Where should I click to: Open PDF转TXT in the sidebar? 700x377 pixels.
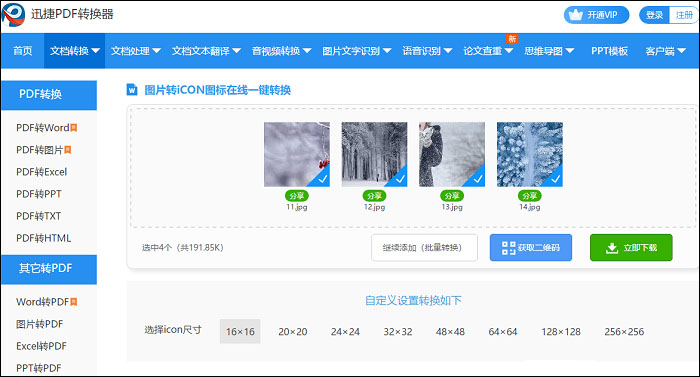point(38,216)
